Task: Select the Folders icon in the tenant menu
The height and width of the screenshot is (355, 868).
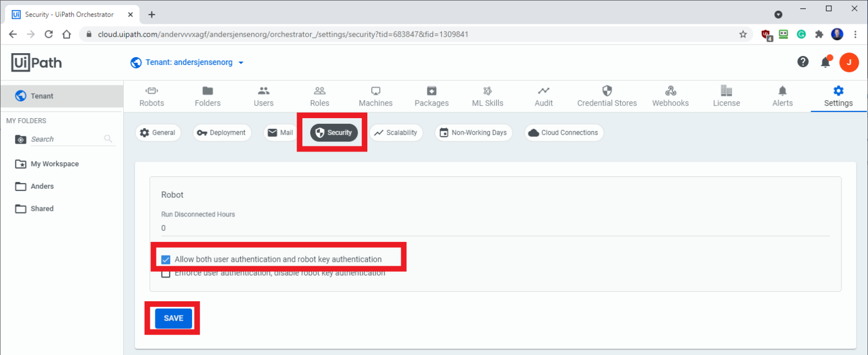Action: 207,96
